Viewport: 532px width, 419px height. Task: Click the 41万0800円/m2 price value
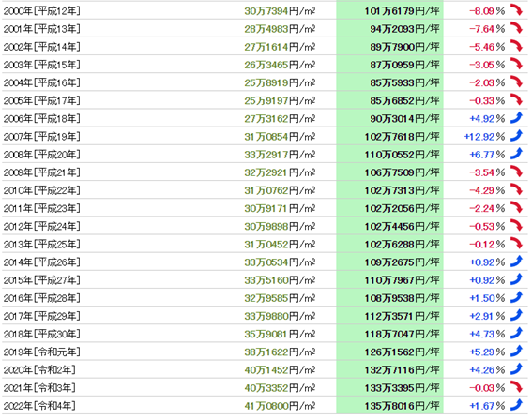280,406
